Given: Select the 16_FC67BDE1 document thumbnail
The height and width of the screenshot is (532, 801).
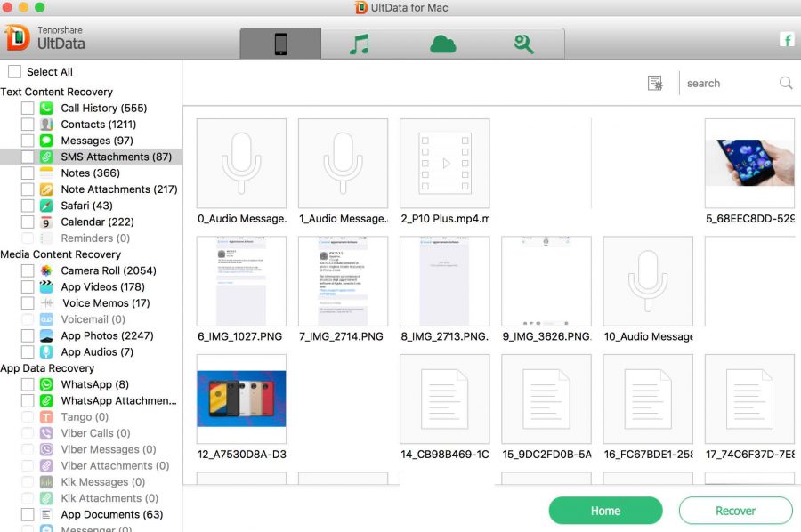Looking at the screenshot, I should pyautogui.click(x=648, y=399).
